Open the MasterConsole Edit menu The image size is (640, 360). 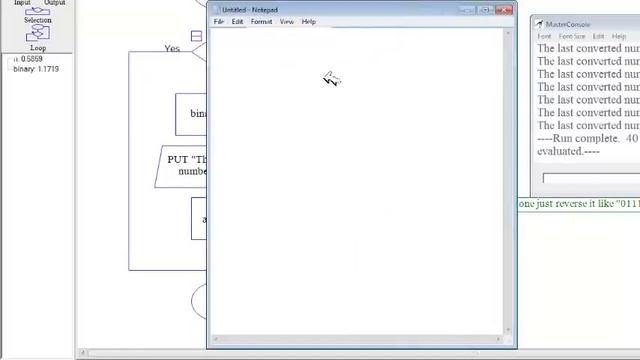tap(598, 36)
